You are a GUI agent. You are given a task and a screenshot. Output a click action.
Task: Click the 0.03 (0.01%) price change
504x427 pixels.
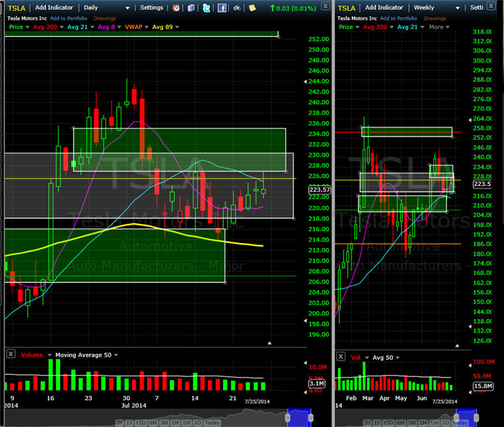293,9
